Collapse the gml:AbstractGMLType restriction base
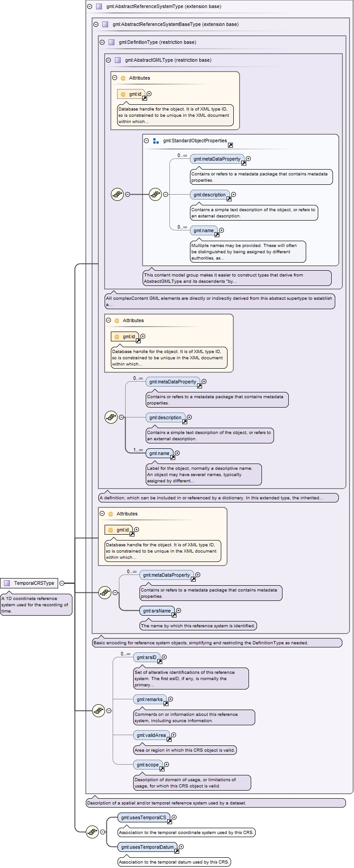Screen dimensions: 354x868 coord(109,60)
